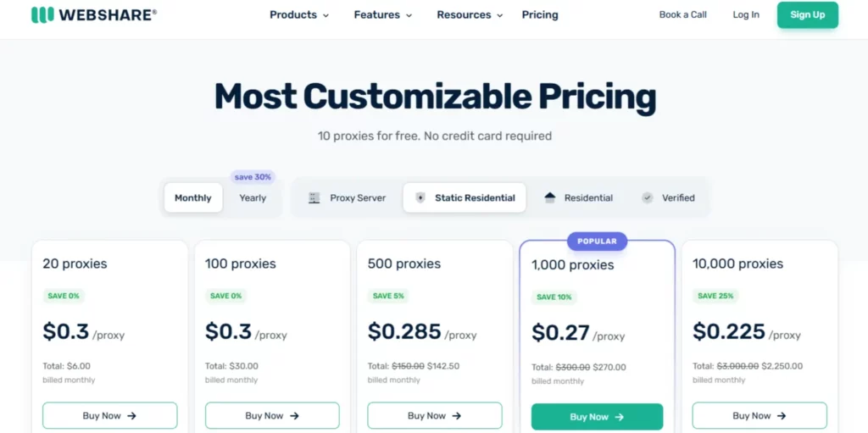Click the Log In link

click(x=746, y=14)
